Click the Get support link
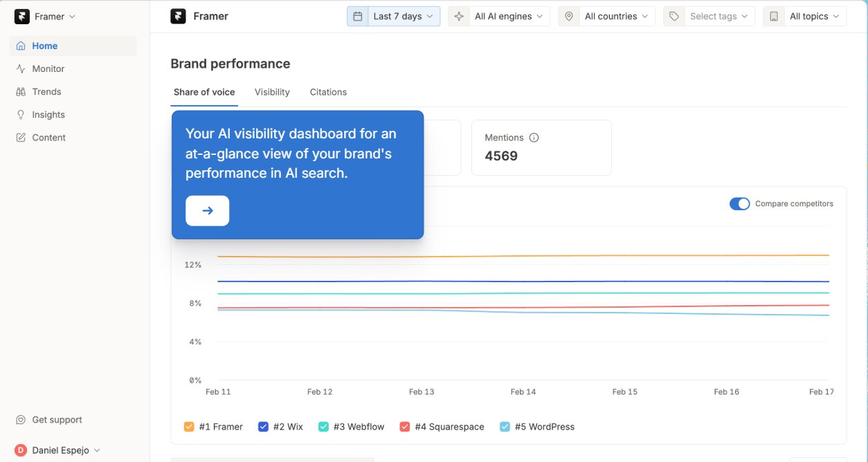Viewport: 868px width, 462px height. point(49,420)
